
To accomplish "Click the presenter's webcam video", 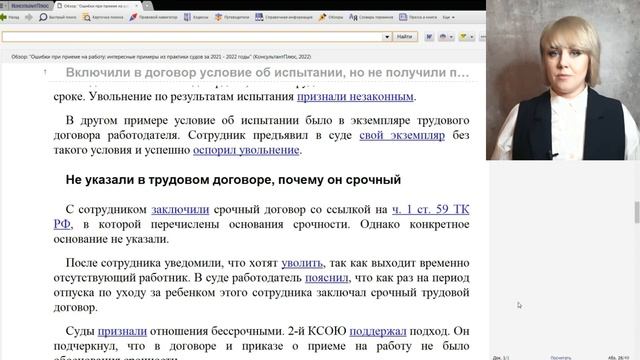I will pos(563,80).
